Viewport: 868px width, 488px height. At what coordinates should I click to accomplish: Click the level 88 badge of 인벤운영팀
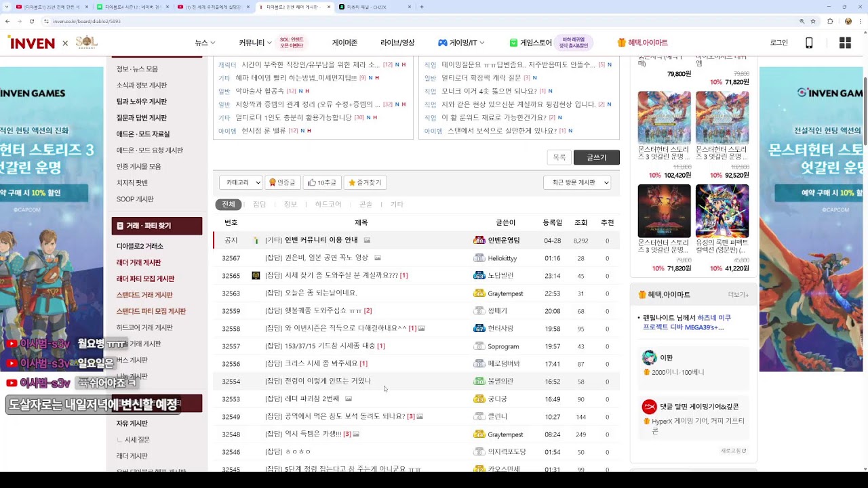pyautogui.click(x=479, y=240)
